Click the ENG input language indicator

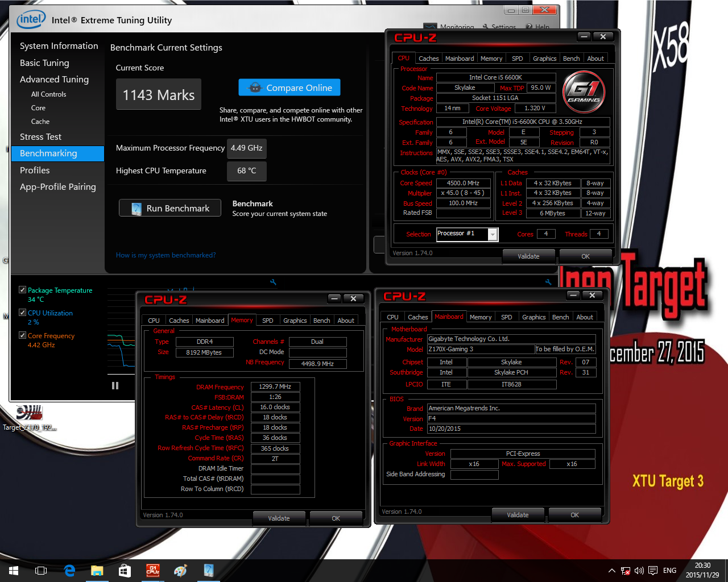[670, 571]
